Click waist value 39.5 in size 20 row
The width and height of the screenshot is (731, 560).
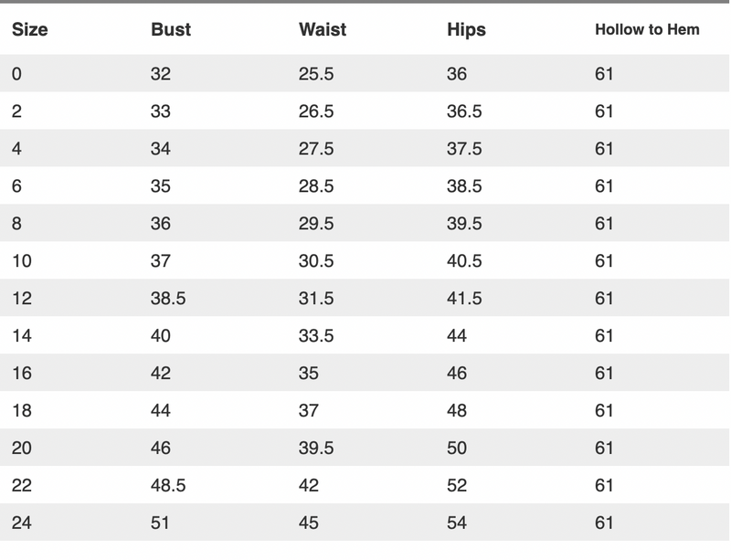point(316,449)
